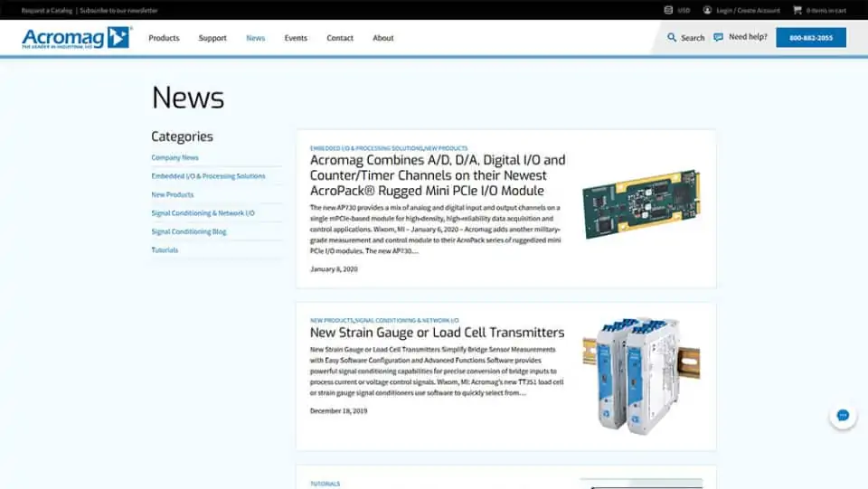Click the AcroPack circuit board image
Viewport: 868px width, 489px height.
pos(642,204)
